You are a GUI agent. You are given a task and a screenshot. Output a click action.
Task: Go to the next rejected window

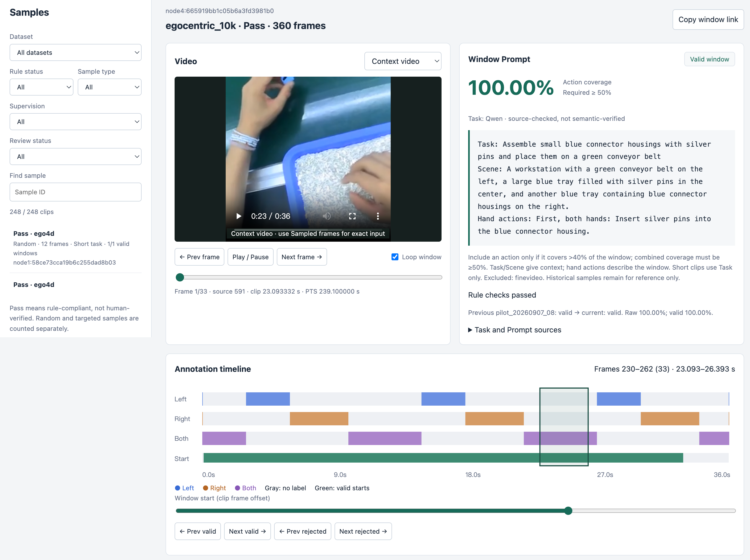[x=363, y=531]
